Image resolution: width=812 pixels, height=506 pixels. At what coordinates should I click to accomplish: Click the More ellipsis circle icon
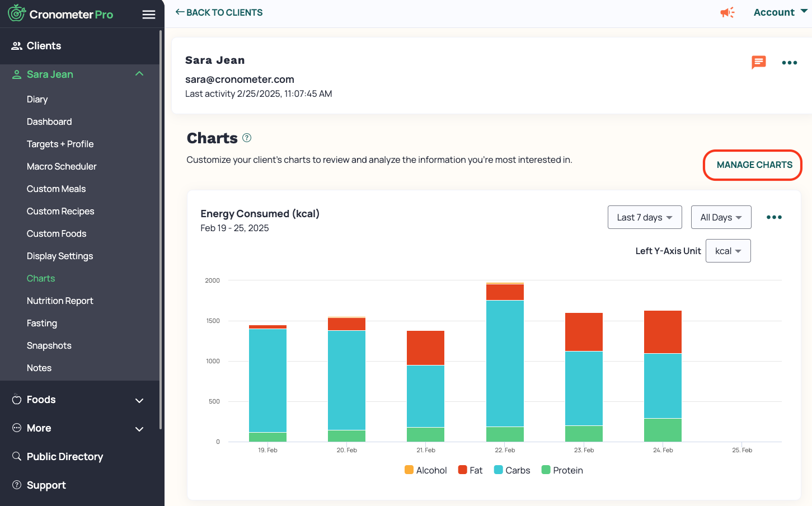pos(17,428)
